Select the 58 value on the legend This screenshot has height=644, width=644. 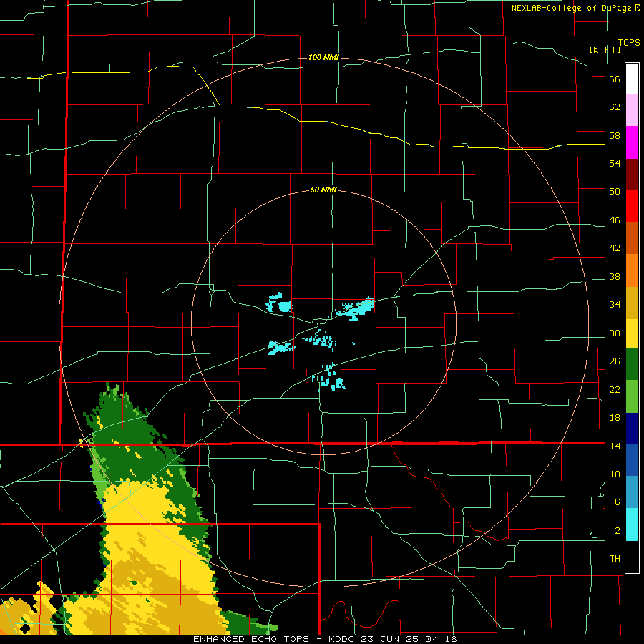pos(615,135)
